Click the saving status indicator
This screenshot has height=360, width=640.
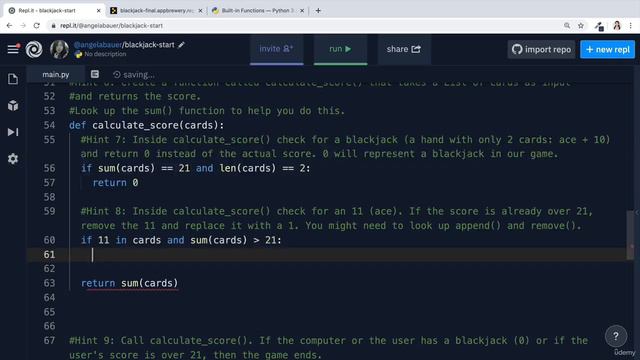point(134,75)
